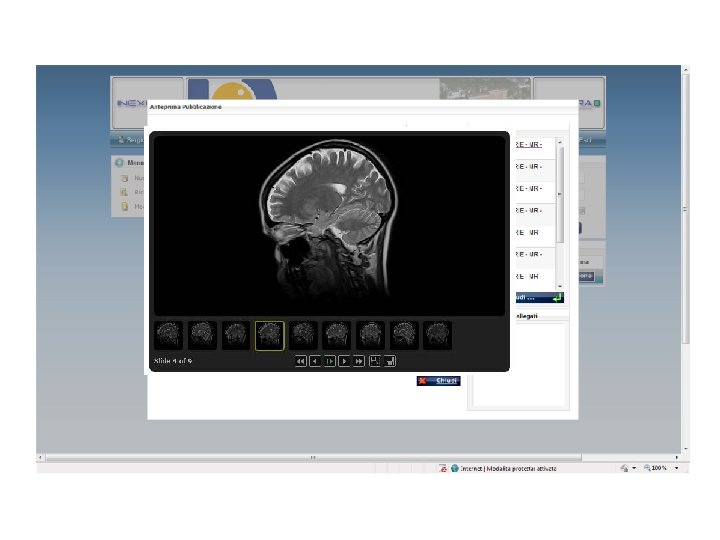Click the 'Slide 4 of 9' counter text
The height and width of the screenshot is (540, 720).
point(173,361)
